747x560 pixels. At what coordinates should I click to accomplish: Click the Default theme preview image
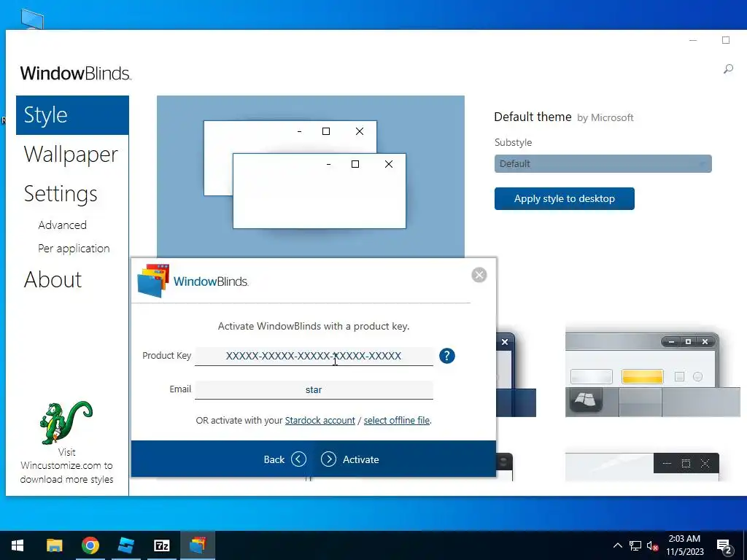tap(311, 176)
